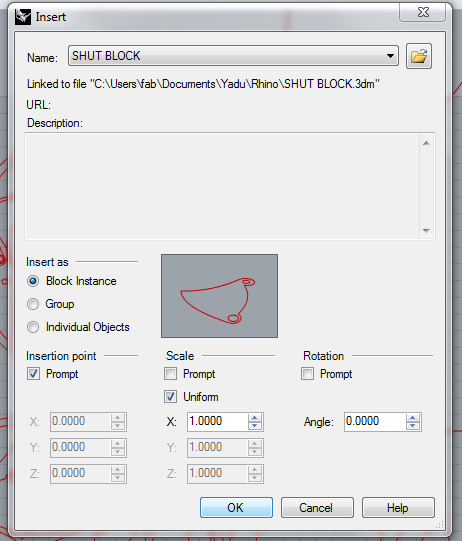Cancel the Insert dialog
Viewport: 462px width, 541px height.
(x=317, y=508)
